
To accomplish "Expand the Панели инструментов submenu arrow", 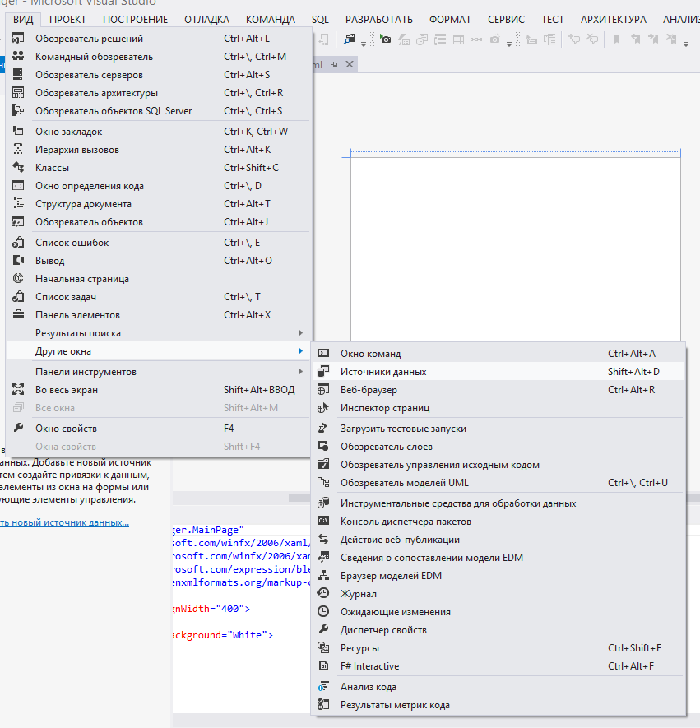I will [x=301, y=372].
